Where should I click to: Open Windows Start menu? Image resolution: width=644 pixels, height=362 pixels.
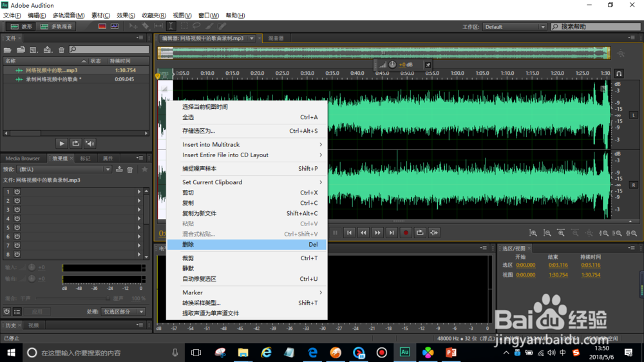point(11,352)
